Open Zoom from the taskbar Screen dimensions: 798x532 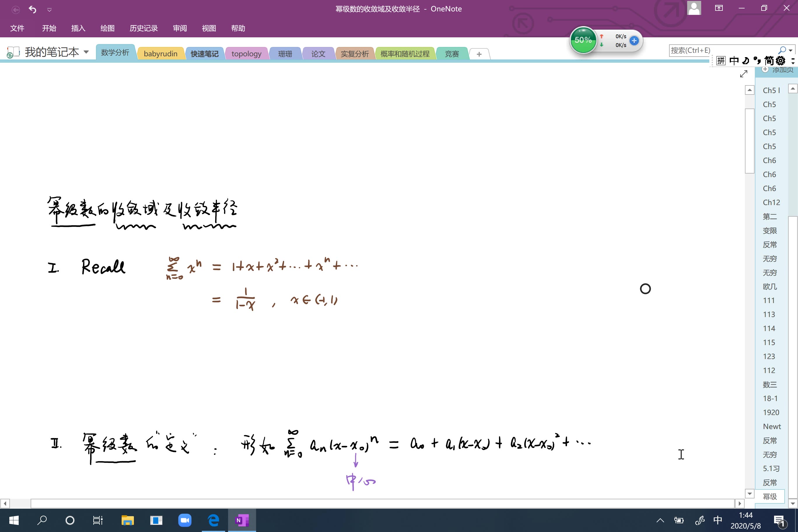185,520
